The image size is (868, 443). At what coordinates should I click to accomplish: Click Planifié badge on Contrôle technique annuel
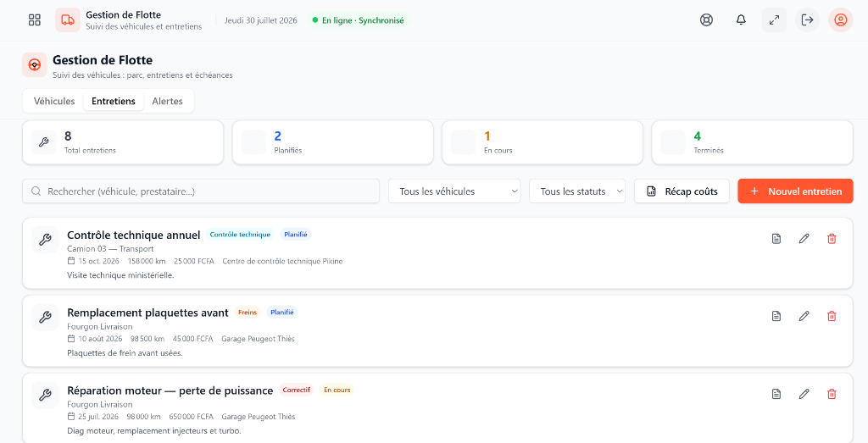pyautogui.click(x=296, y=235)
